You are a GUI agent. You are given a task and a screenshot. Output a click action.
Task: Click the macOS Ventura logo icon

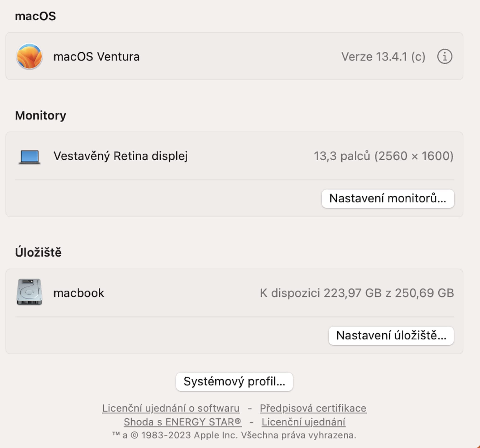(29, 56)
